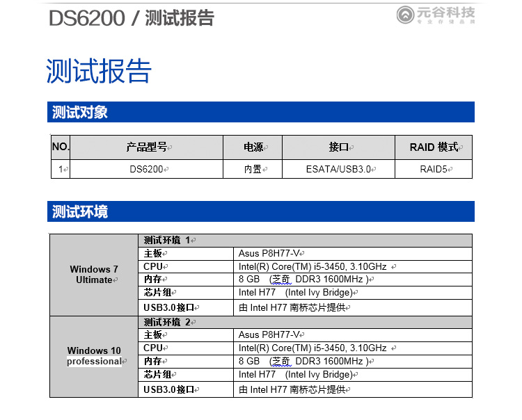The width and height of the screenshot is (522, 420).
Task: Click the header text 'DS6200 / 测试报告'
Action: (132, 18)
